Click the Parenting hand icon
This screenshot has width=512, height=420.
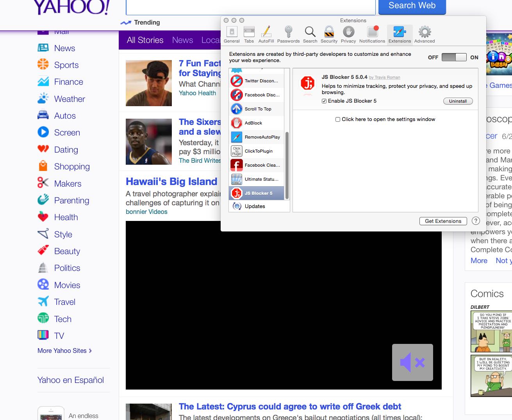[x=43, y=199]
